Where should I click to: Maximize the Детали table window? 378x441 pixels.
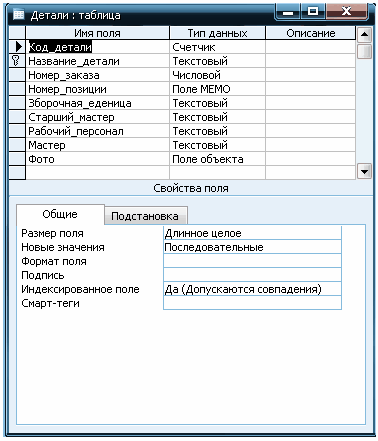pos(313,12)
